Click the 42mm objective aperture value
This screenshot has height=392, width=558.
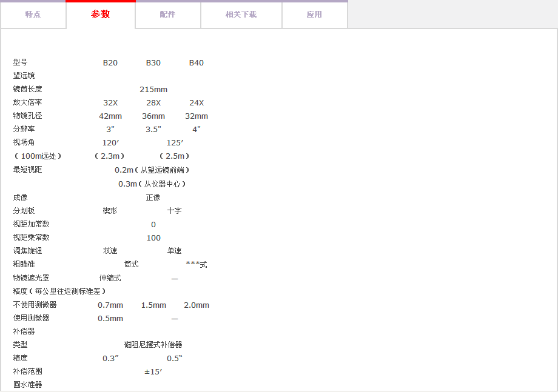pos(110,116)
